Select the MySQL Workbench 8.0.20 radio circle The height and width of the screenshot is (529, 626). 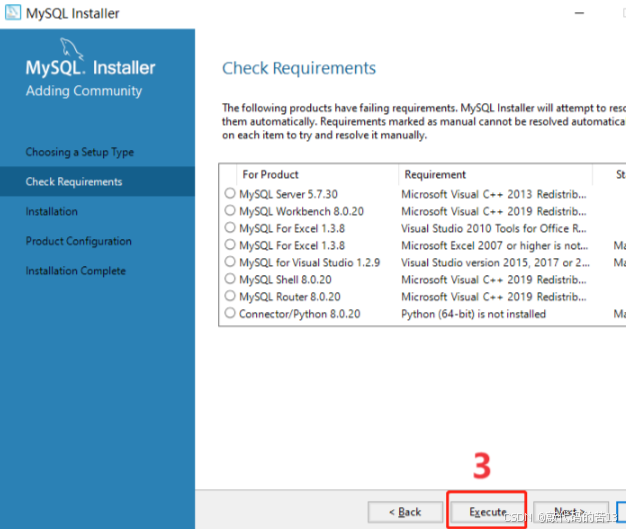(x=230, y=210)
